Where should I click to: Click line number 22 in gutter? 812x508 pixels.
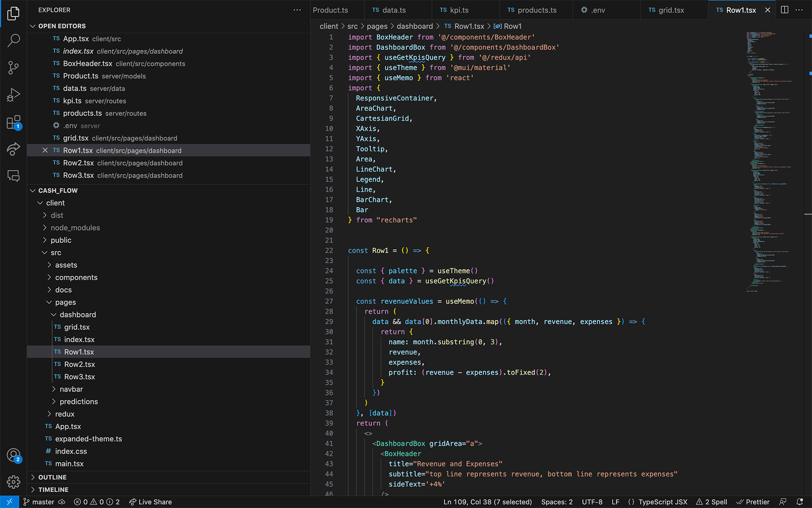tap(329, 251)
